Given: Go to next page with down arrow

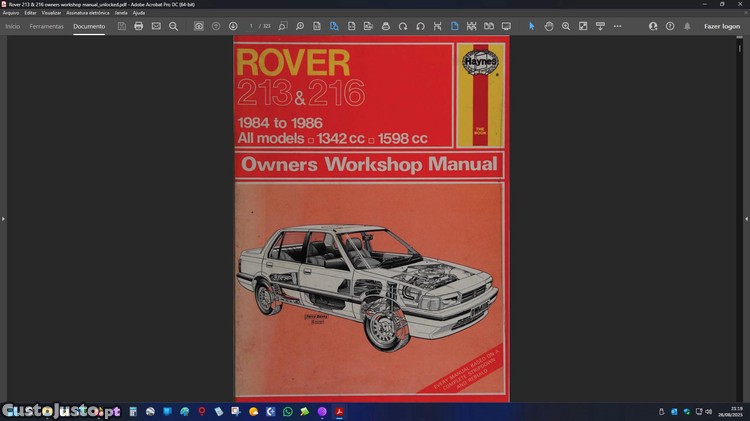Looking at the screenshot, I should point(233,26).
